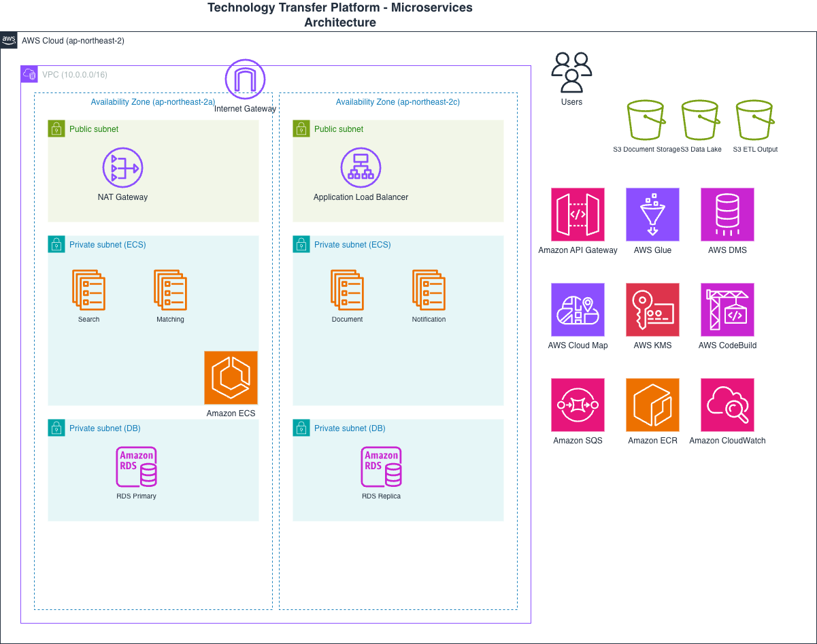
Task: Click the Amazon SQS icon
Action: click(x=578, y=405)
